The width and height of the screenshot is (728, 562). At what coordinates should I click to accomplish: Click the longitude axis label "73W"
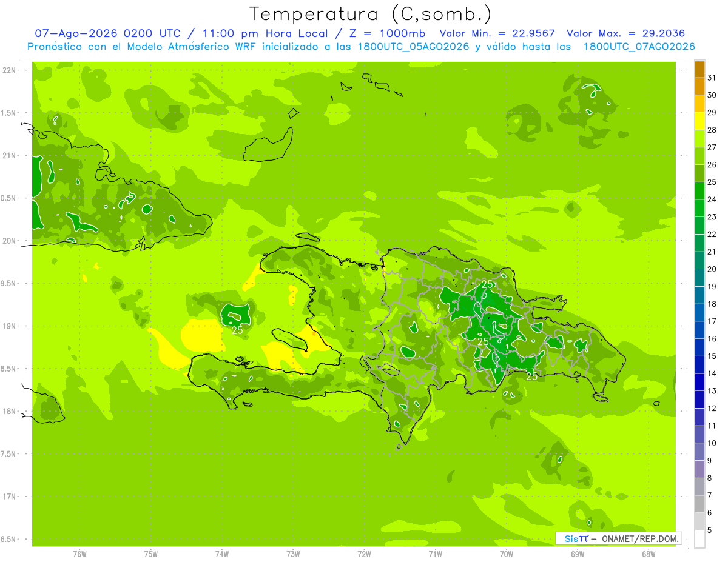(293, 554)
